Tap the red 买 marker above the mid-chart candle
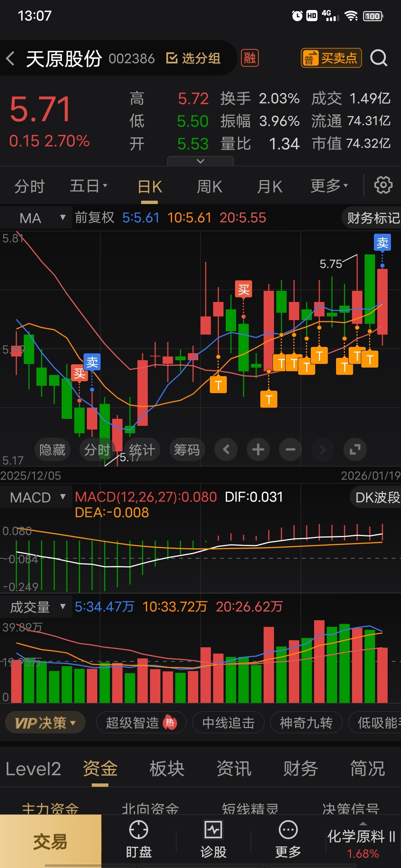The height and width of the screenshot is (868, 401). coord(244,289)
